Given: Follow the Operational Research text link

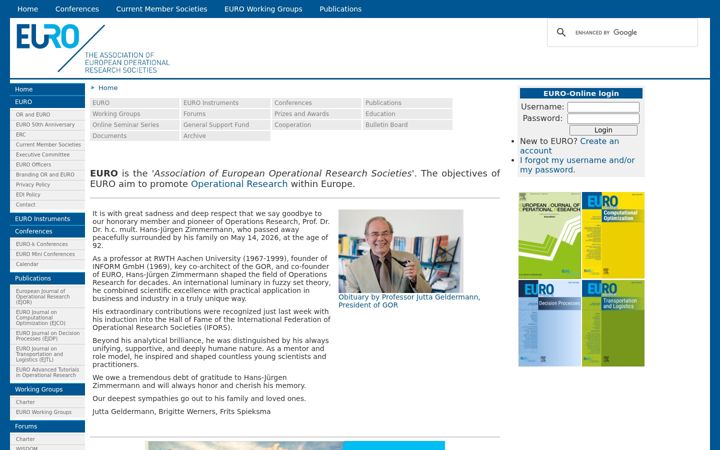Looking at the screenshot, I should pos(239,184).
